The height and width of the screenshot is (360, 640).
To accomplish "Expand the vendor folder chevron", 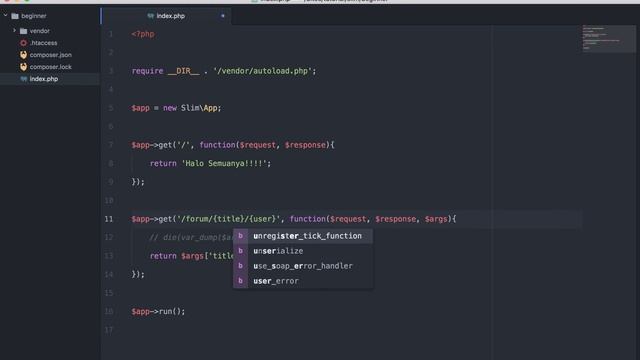I will (14, 31).
